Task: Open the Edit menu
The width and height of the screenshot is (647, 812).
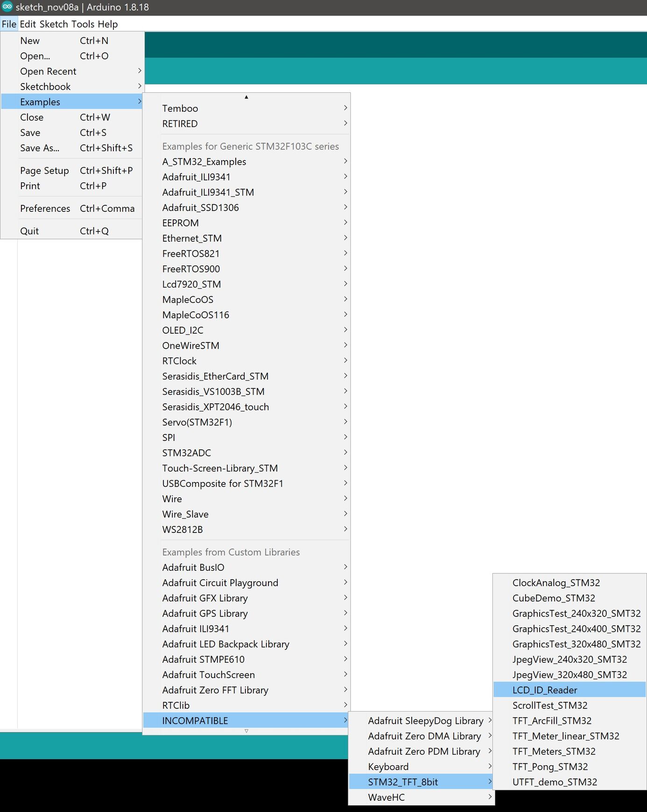Action: (28, 24)
